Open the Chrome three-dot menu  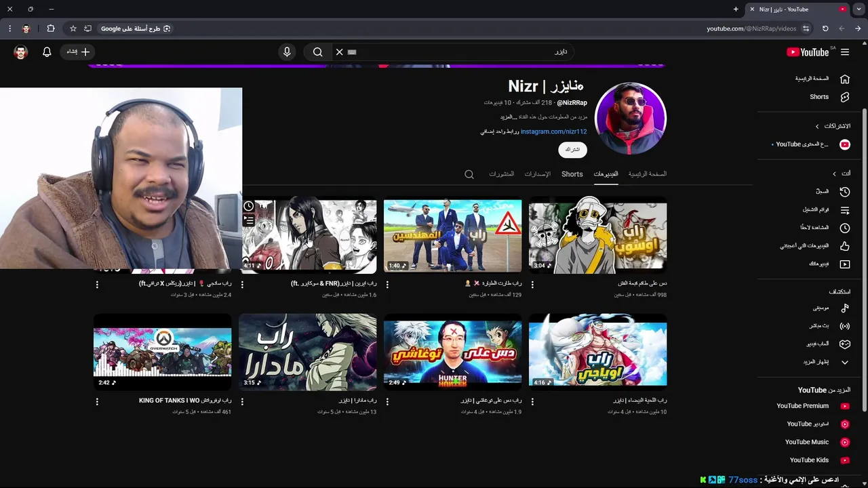click(9, 28)
